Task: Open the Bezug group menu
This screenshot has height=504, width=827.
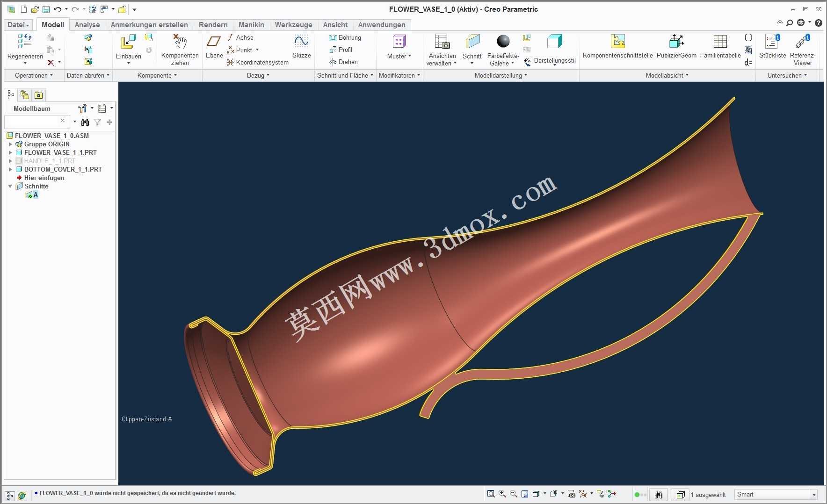Action: tap(258, 75)
